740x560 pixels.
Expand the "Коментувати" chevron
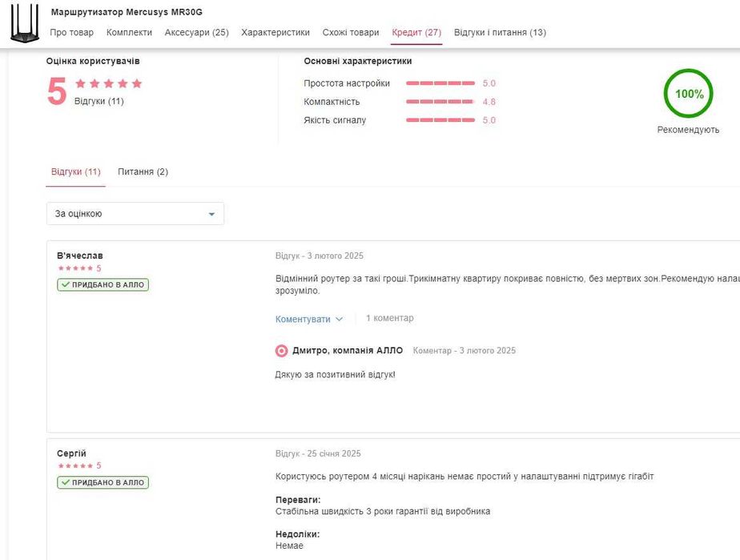339,319
